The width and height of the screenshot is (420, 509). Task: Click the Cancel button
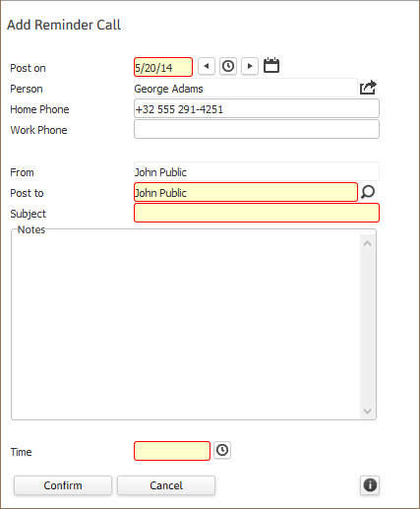click(x=166, y=485)
